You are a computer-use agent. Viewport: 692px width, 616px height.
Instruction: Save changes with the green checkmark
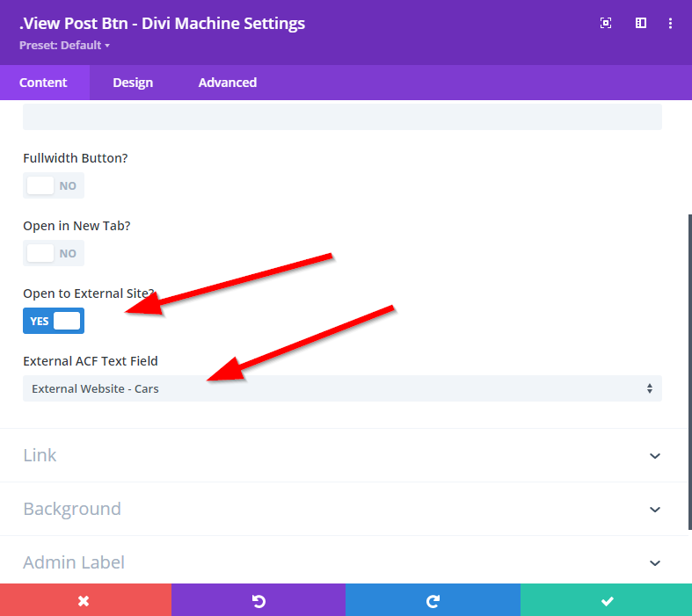pyautogui.click(x=606, y=600)
